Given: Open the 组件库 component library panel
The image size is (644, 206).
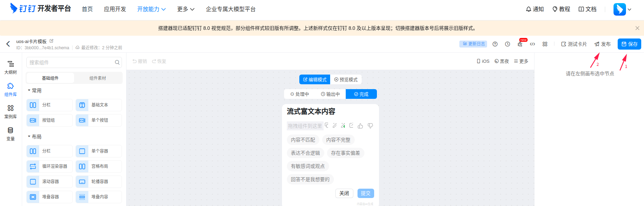Looking at the screenshot, I should (11, 90).
